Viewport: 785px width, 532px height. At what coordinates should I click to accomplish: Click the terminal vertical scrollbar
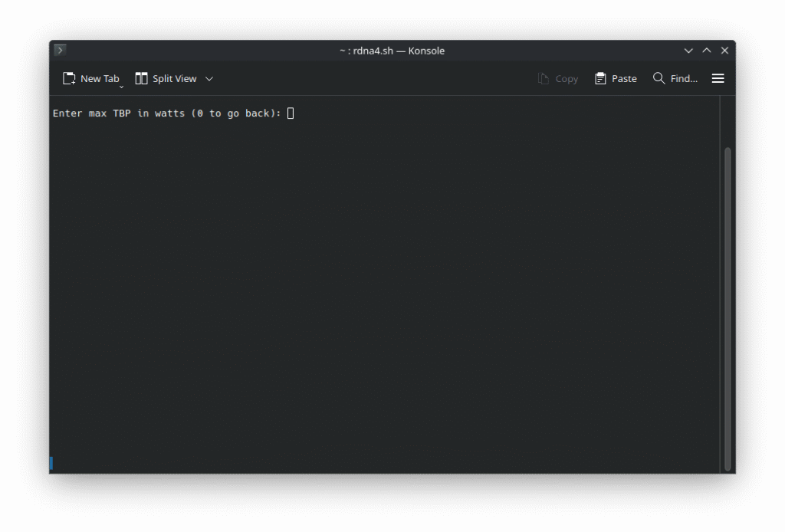[728, 307]
